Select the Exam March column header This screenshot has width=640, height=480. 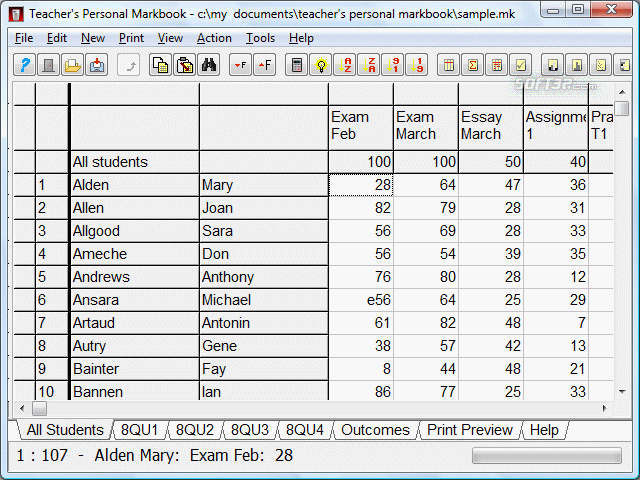pyautogui.click(x=426, y=127)
